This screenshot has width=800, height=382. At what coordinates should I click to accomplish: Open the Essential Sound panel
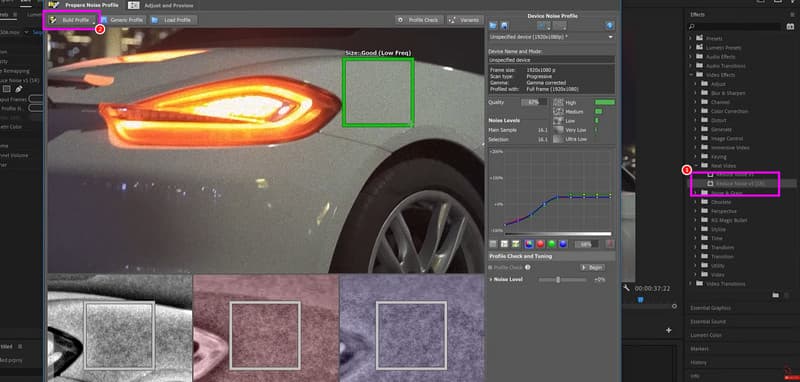coord(708,322)
